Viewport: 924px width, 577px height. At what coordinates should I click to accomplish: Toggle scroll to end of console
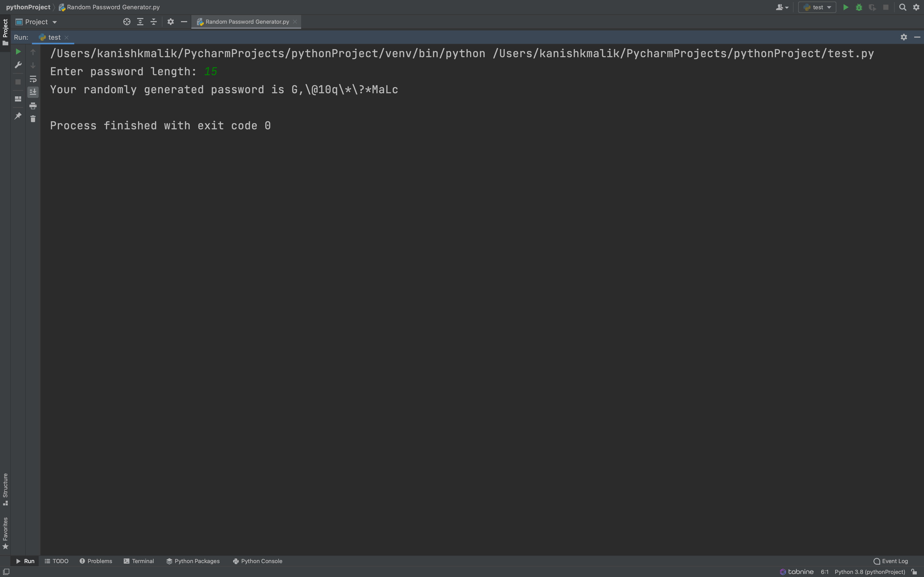33,92
